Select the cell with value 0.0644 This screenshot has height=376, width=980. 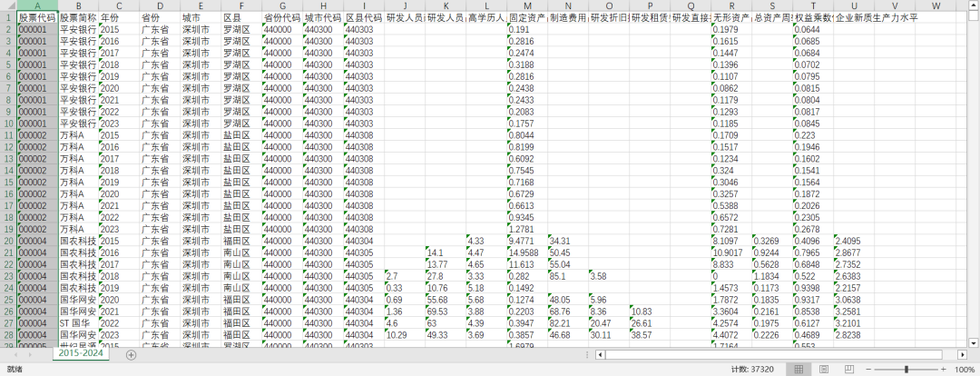(813, 29)
